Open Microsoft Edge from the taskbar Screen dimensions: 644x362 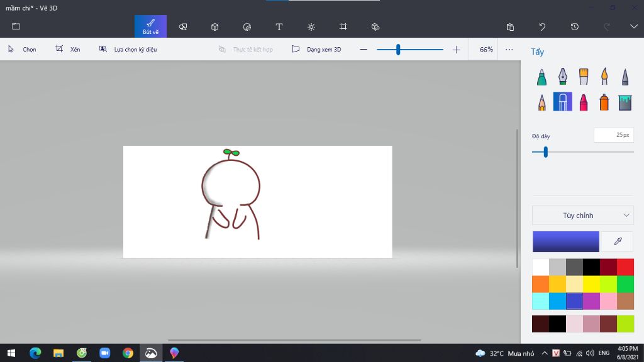coord(35,353)
